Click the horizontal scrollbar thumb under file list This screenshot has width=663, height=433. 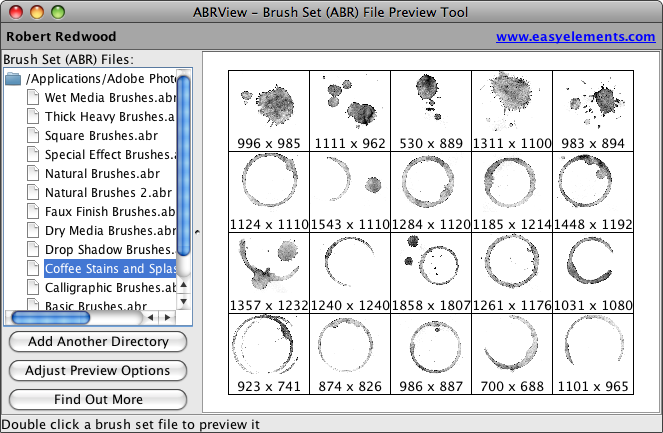(50, 318)
